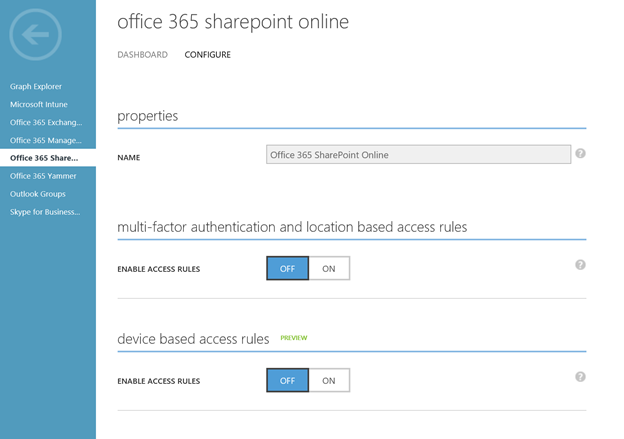Turn device based access rules ON
The height and width of the screenshot is (439, 624).
click(329, 380)
